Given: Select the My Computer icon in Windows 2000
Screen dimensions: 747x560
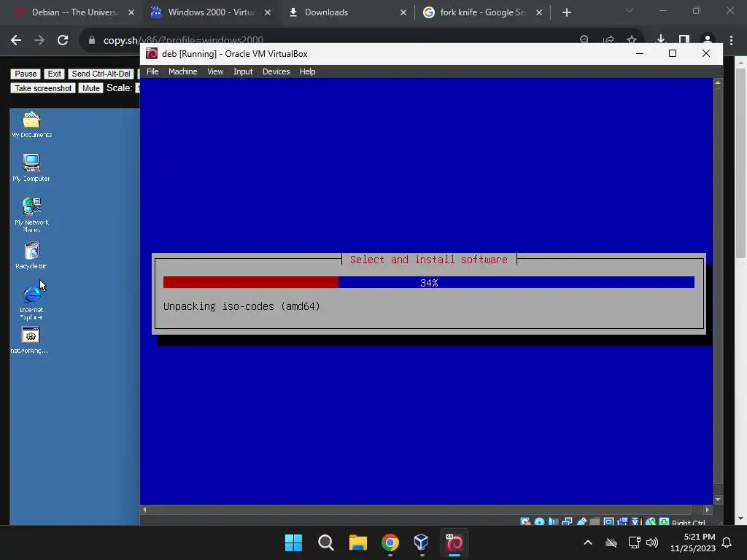Looking at the screenshot, I should pos(31,168).
